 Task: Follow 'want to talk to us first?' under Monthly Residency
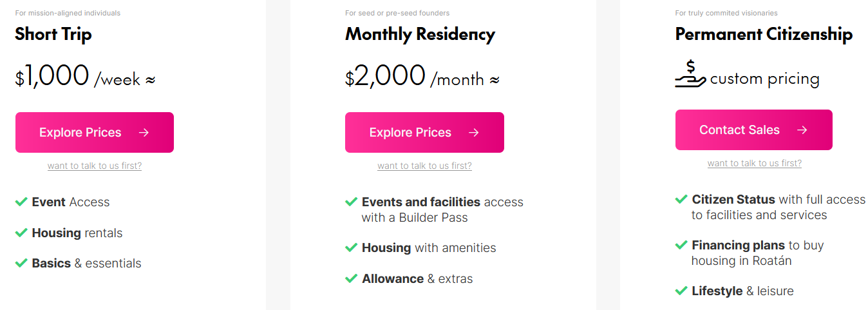click(424, 166)
